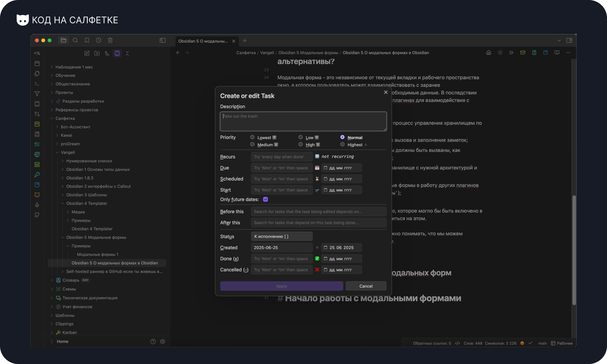Click source code icon in status bar
The width and height of the screenshot is (607, 364).
coord(457,343)
